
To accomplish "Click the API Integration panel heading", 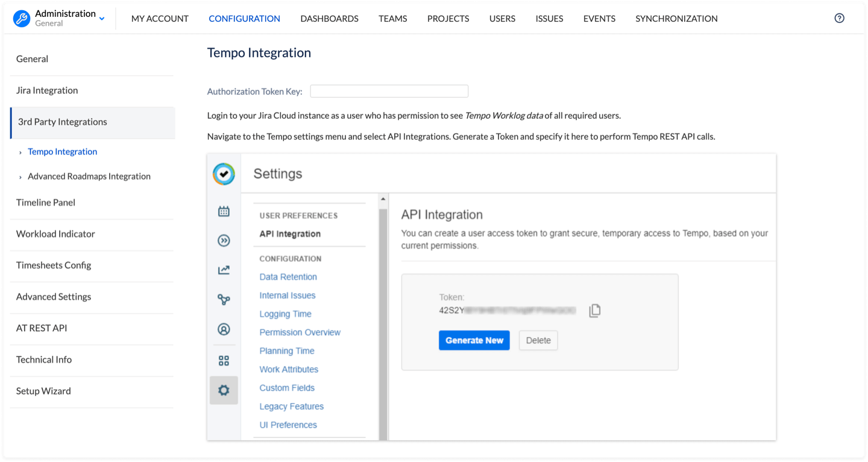I will (x=442, y=215).
